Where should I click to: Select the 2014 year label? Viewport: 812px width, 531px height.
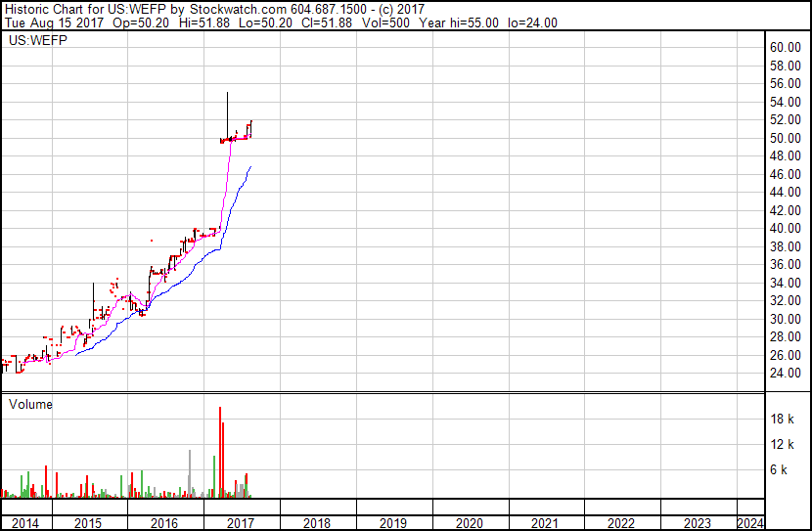pyautogui.click(x=24, y=523)
